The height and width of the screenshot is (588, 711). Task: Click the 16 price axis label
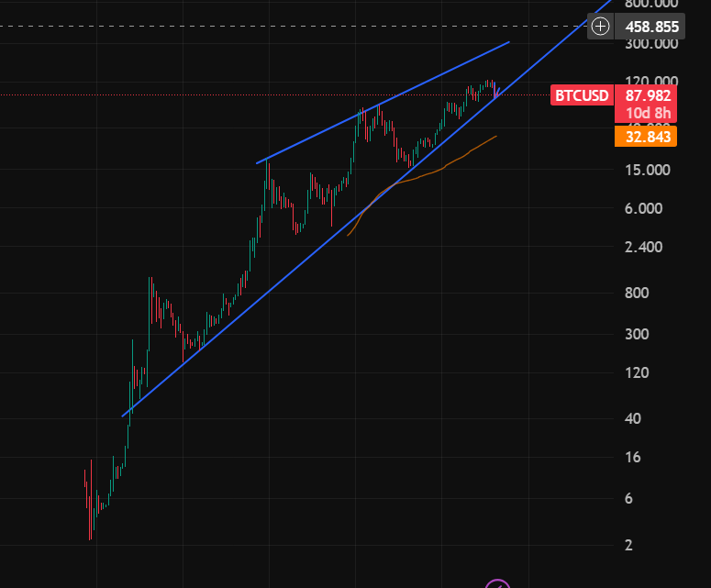[x=633, y=457]
